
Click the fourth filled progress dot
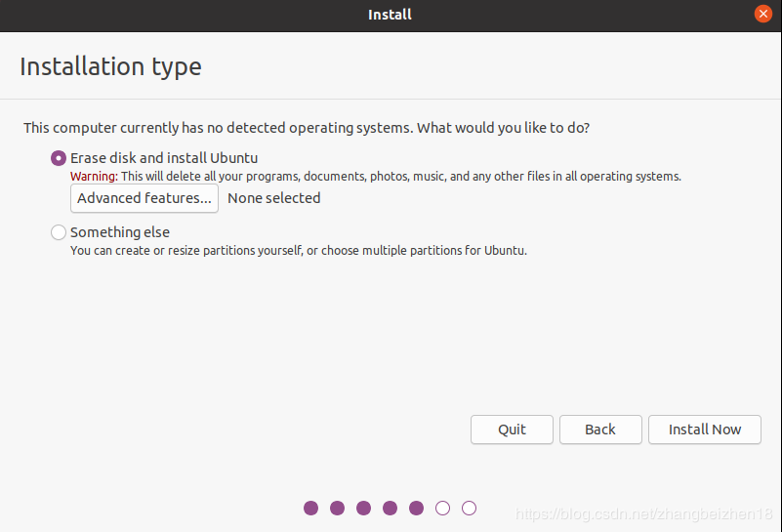391,508
